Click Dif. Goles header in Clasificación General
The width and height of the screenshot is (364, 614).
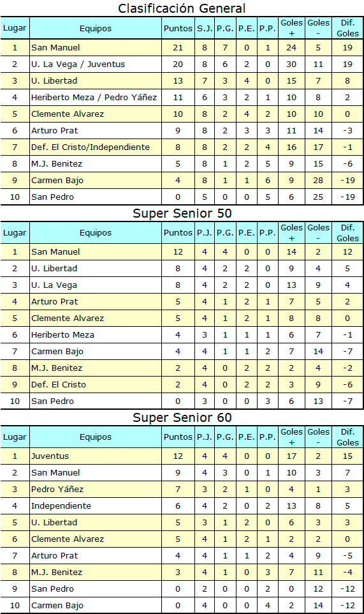[347, 28]
